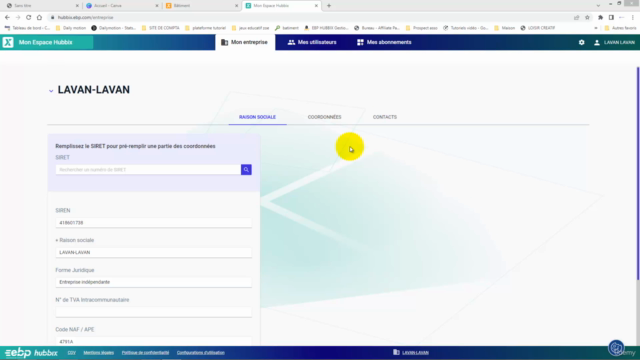The height and width of the screenshot is (360, 640).
Task: Open a new browser tab with plus
Action: [329, 6]
